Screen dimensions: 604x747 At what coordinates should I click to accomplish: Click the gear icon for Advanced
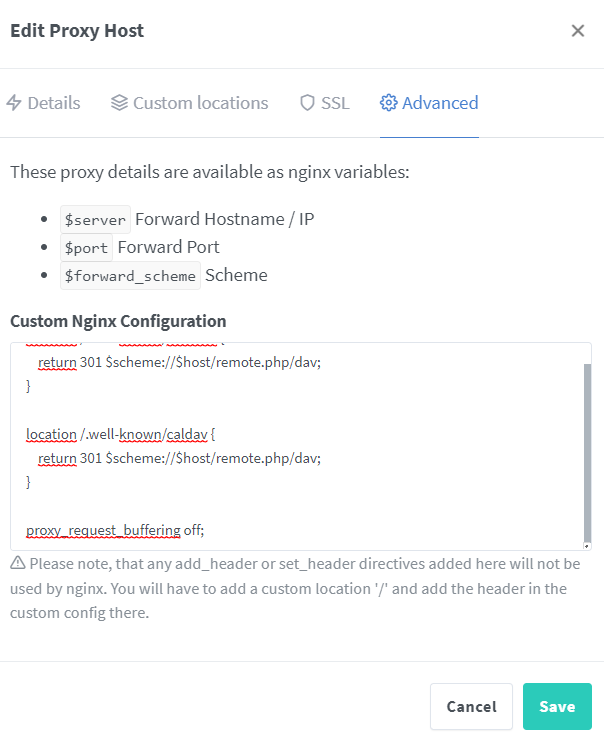[388, 103]
